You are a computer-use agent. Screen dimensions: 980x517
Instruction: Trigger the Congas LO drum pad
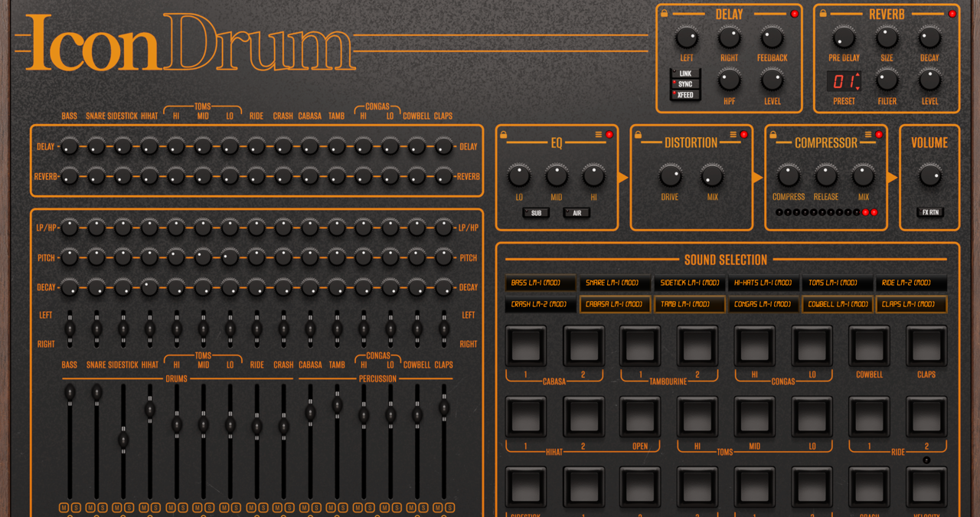tap(812, 346)
